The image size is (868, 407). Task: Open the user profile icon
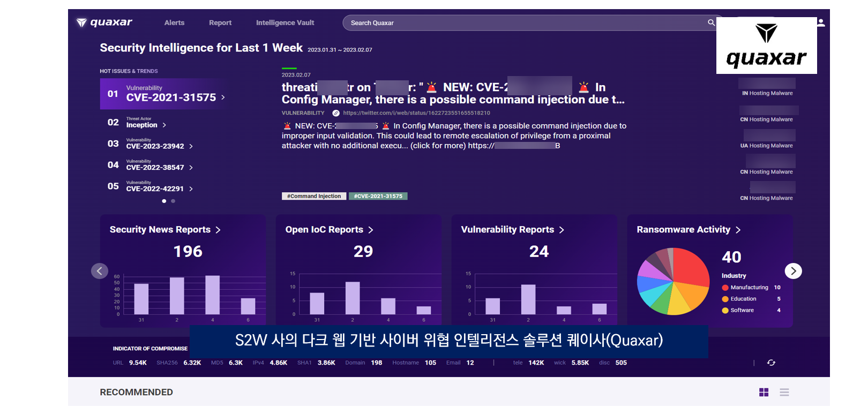click(821, 22)
